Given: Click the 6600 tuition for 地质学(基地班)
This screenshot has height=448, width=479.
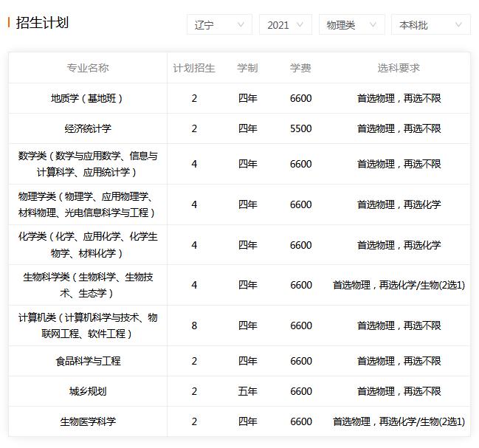Looking at the screenshot, I should pyautogui.click(x=301, y=98).
